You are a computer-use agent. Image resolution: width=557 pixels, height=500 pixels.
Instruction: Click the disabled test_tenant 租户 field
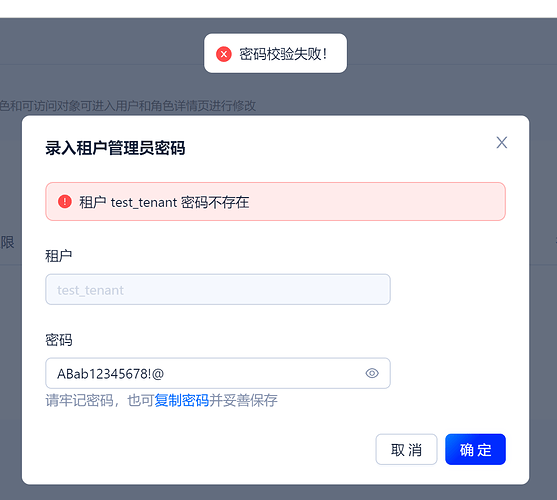[218, 289]
